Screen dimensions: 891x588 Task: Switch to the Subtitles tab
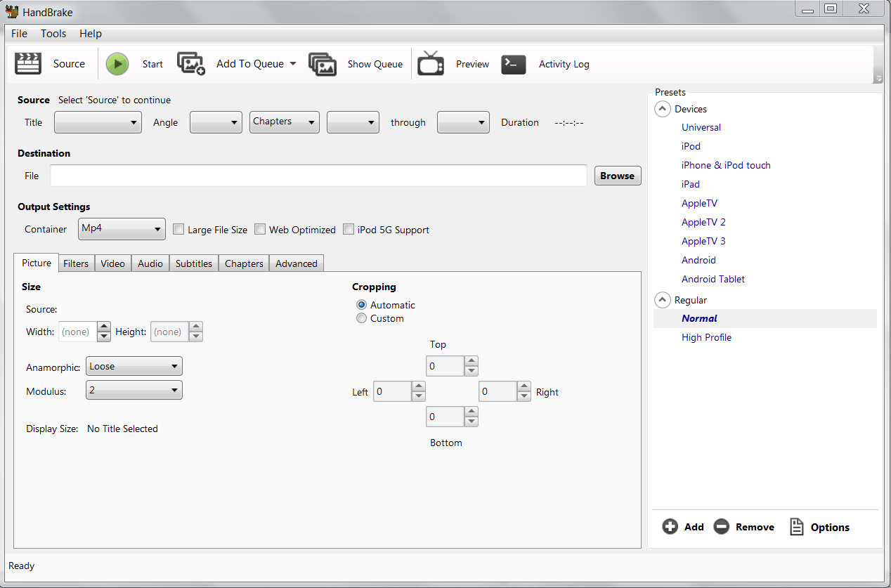pos(194,263)
